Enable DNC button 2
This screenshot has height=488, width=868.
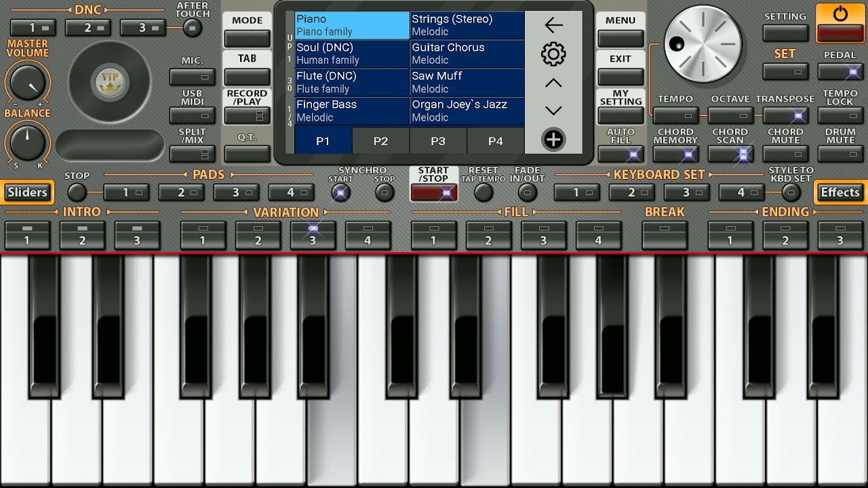point(88,28)
